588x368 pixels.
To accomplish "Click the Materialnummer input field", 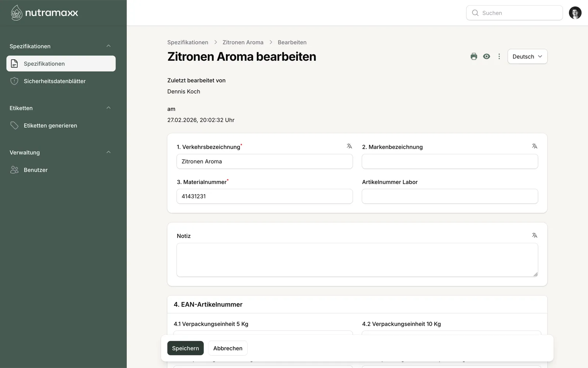I will pos(264,196).
